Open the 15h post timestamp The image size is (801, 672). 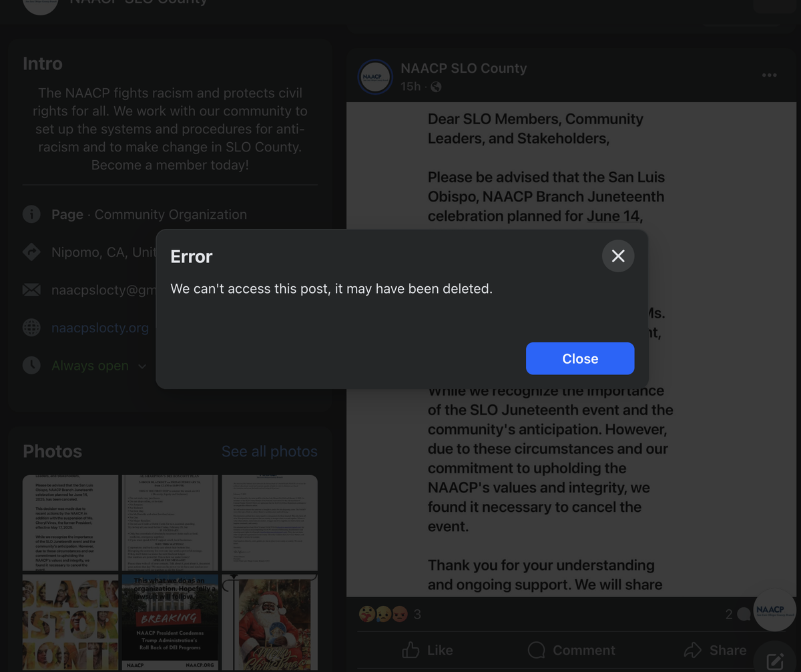411,87
